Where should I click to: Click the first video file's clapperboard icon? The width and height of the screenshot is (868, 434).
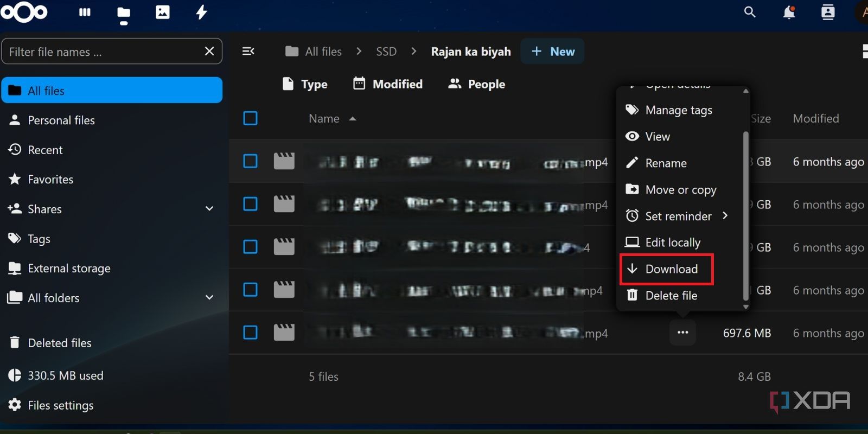(284, 161)
